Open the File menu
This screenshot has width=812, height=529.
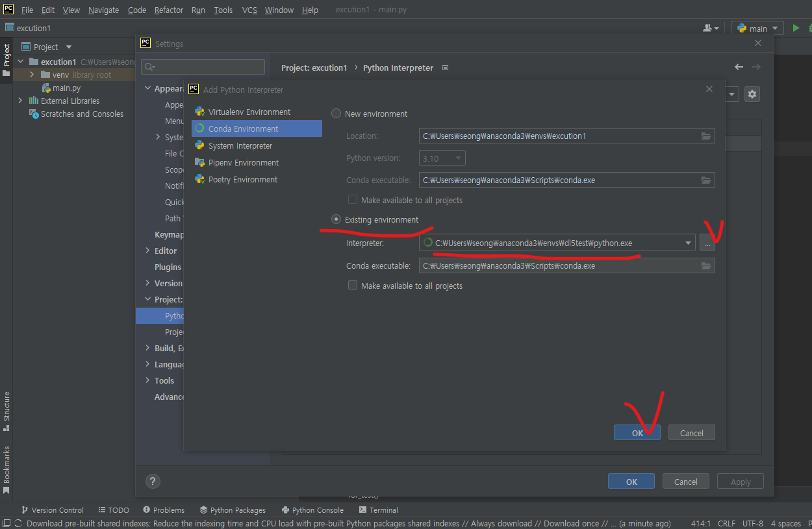[27, 10]
